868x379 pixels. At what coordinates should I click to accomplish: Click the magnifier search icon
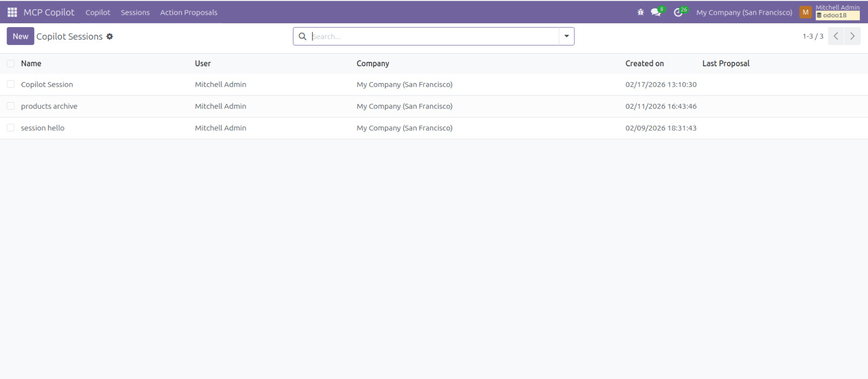303,36
